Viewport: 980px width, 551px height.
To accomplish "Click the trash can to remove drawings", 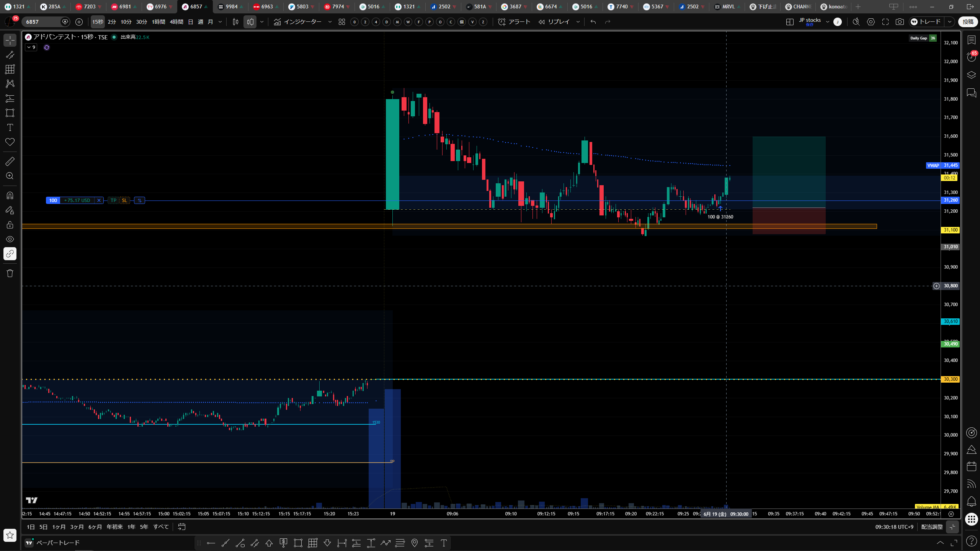I will pos(10,273).
